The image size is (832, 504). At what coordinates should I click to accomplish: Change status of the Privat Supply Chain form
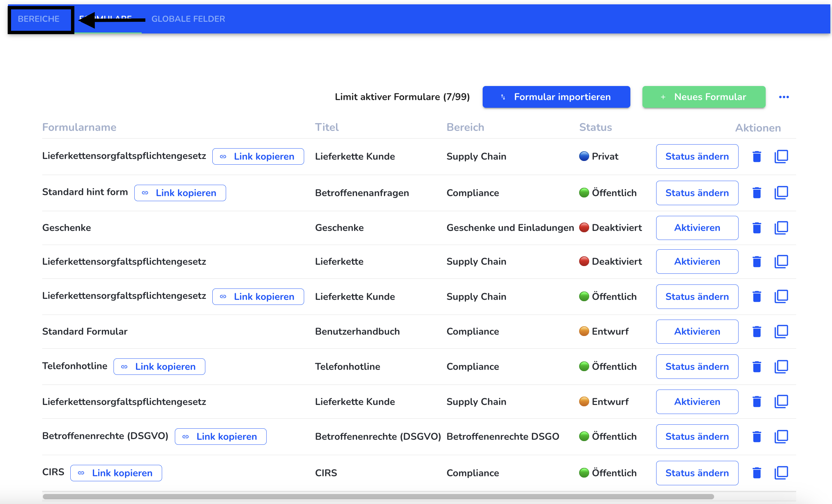click(697, 157)
